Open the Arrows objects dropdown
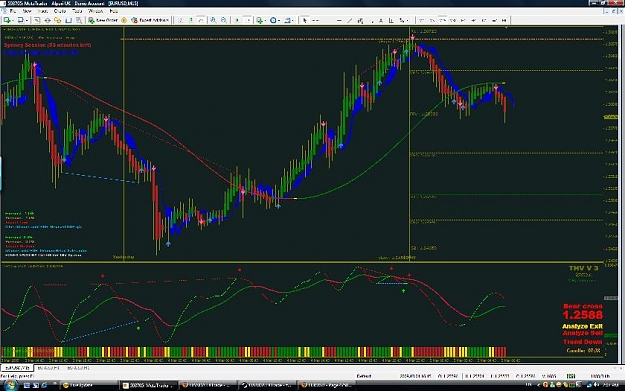Viewport: 625px width, 391px height. tap(404, 20)
